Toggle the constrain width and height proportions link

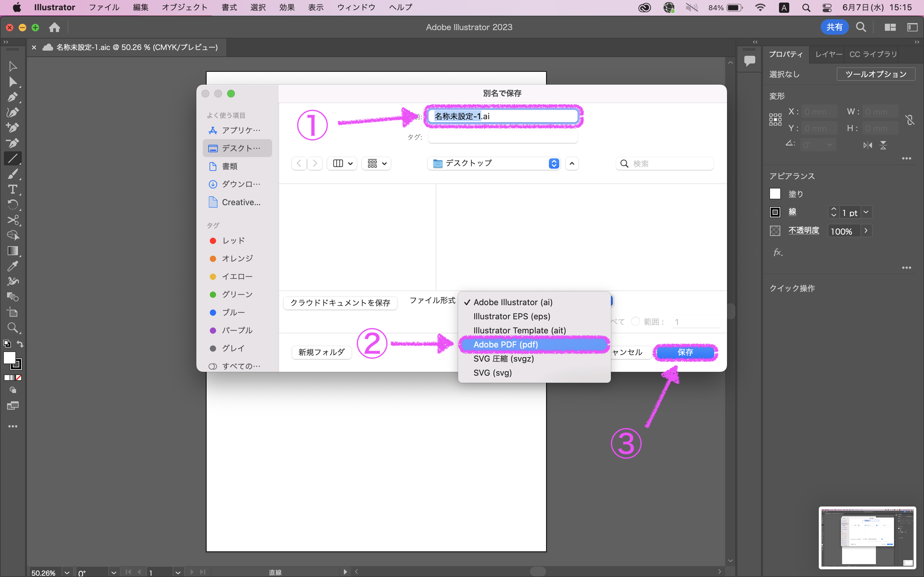point(910,120)
